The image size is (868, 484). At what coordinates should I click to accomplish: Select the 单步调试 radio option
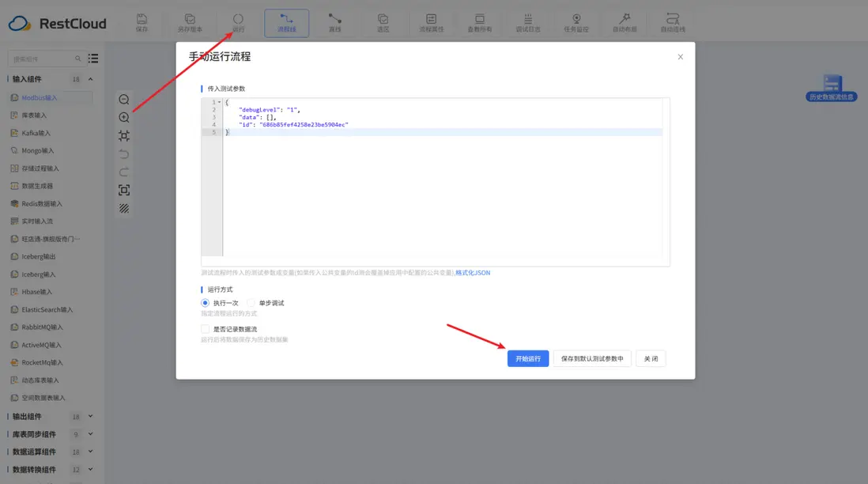[x=251, y=303]
